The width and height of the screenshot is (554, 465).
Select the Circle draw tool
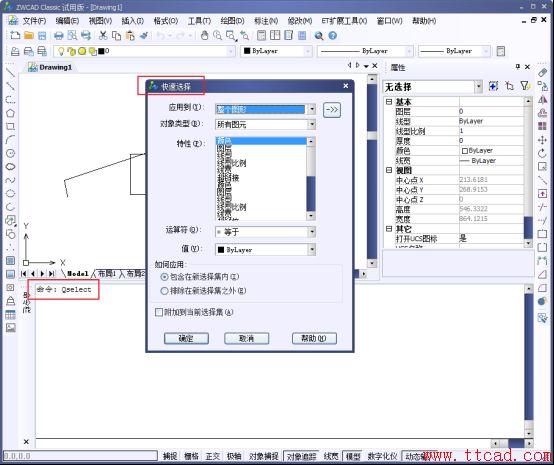pos(11,153)
